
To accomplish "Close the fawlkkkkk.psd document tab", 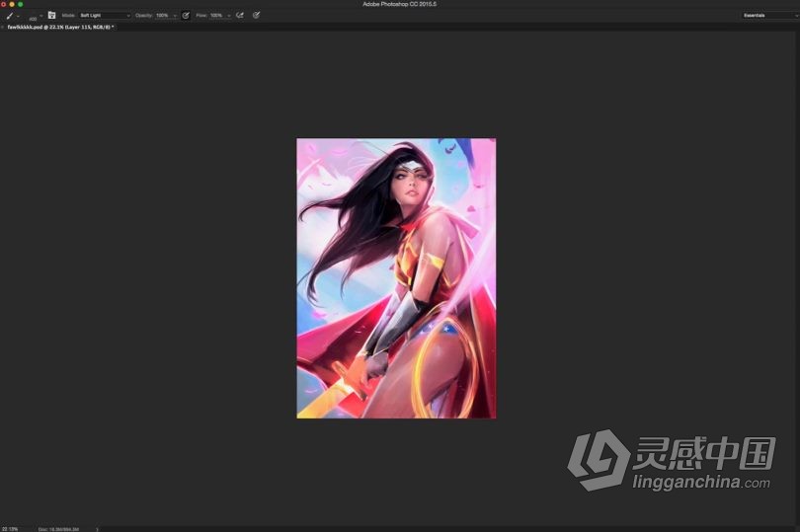I will (3, 27).
